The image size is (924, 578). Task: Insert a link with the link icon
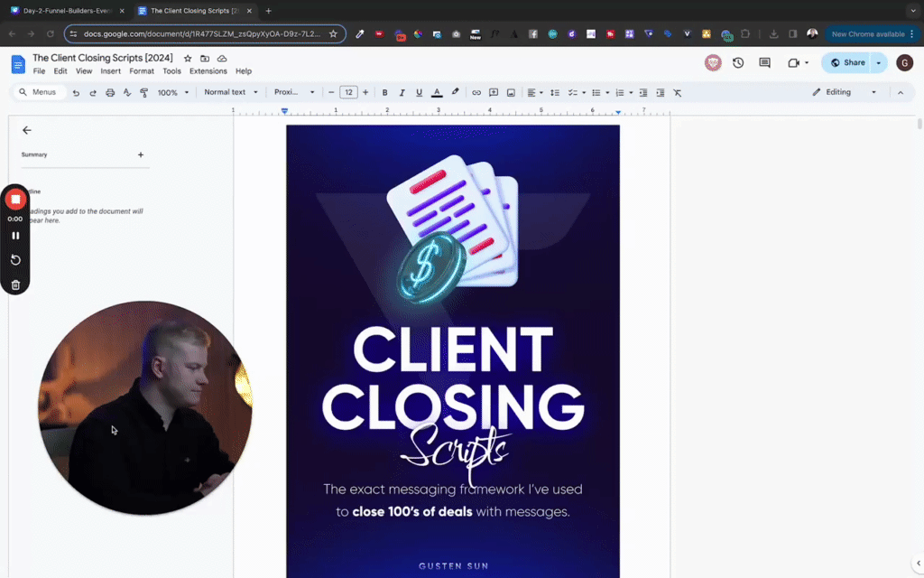coord(476,92)
